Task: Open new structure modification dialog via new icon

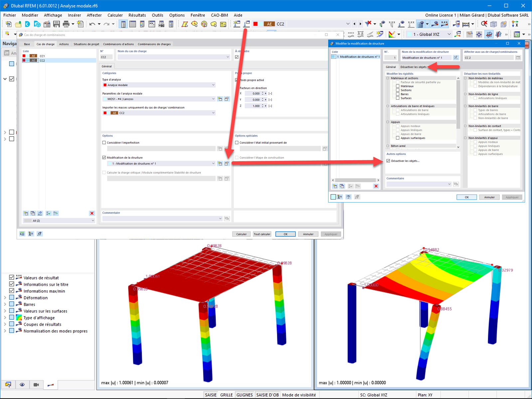Action: [x=220, y=163]
